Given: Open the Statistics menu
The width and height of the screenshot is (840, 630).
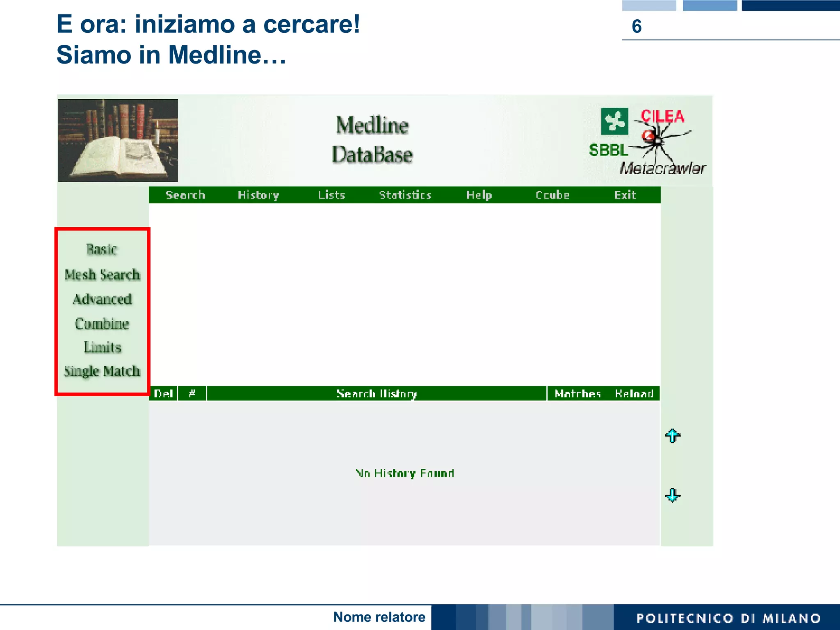Looking at the screenshot, I should coord(405,195).
